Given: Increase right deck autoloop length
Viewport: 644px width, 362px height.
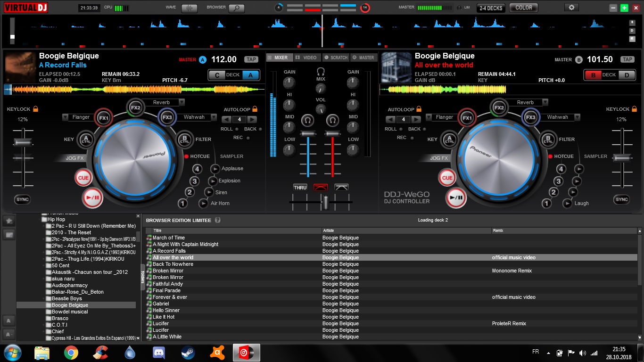Looking at the screenshot, I should coord(416,119).
